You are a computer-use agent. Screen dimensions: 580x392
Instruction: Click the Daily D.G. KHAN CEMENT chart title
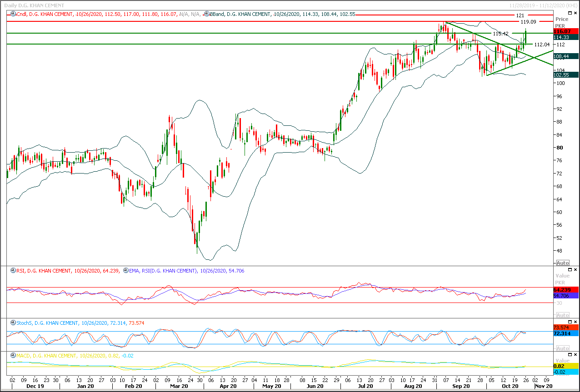pos(35,5)
